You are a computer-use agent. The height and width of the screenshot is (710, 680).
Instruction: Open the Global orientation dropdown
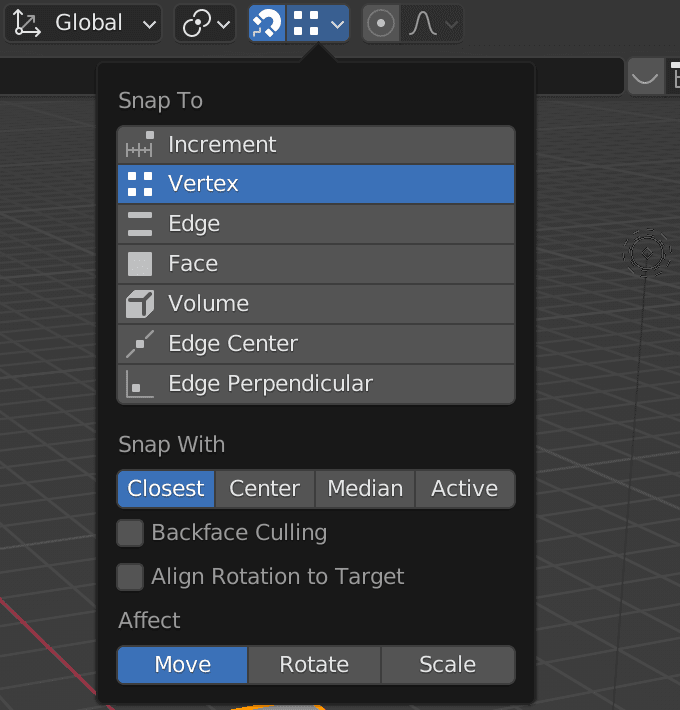(x=83, y=23)
